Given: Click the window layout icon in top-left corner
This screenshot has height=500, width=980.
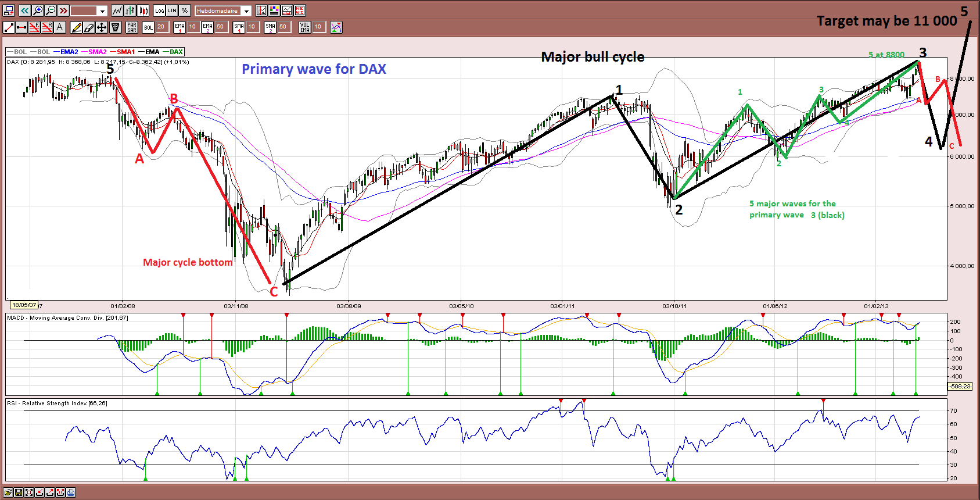Looking at the screenshot, I should 9,10.
